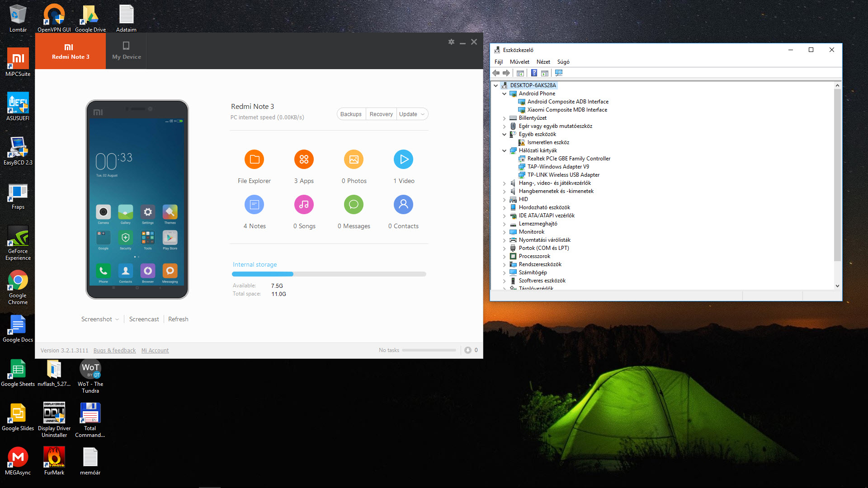Select the OpenVPN GUI desktop icon
This screenshot has height=488, width=868.
tap(54, 18)
